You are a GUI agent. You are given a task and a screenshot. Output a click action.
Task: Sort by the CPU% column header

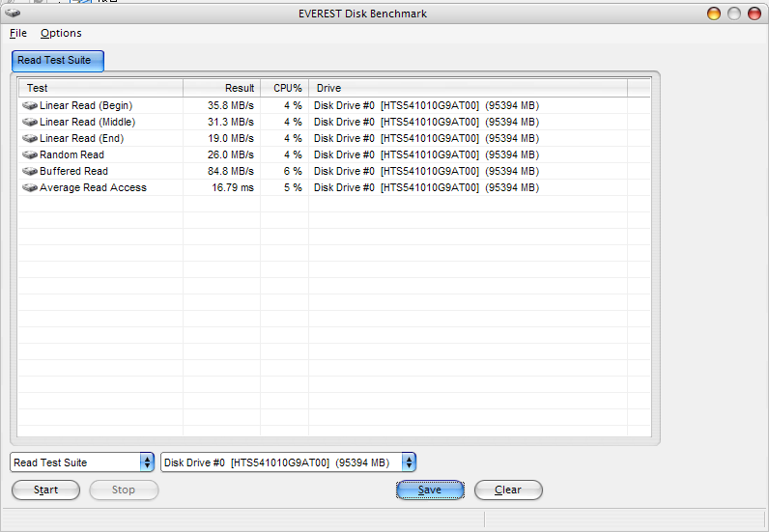(284, 88)
